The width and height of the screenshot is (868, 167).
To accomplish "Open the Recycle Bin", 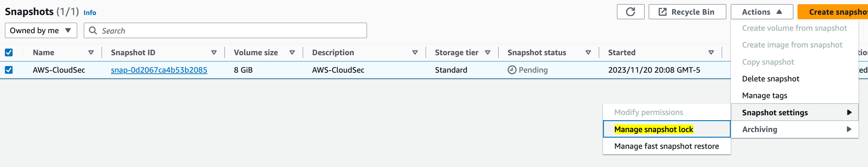I will pos(687,12).
